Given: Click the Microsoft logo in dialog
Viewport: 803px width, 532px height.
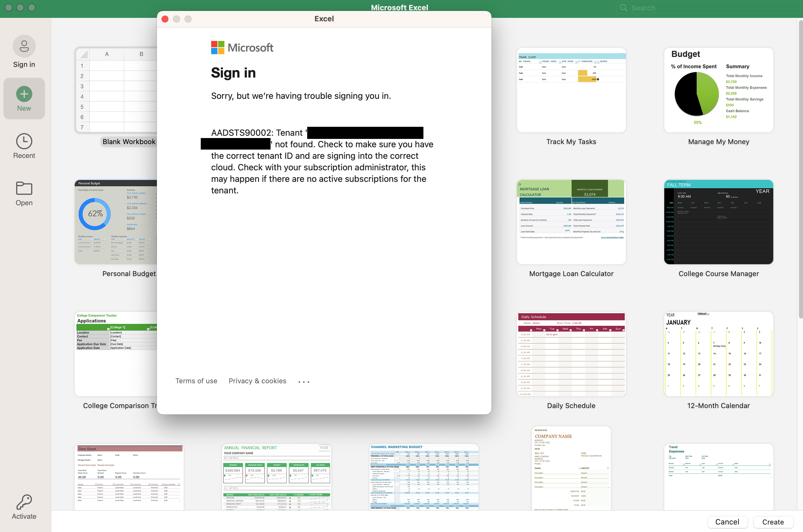Looking at the screenshot, I should point(242,48).
